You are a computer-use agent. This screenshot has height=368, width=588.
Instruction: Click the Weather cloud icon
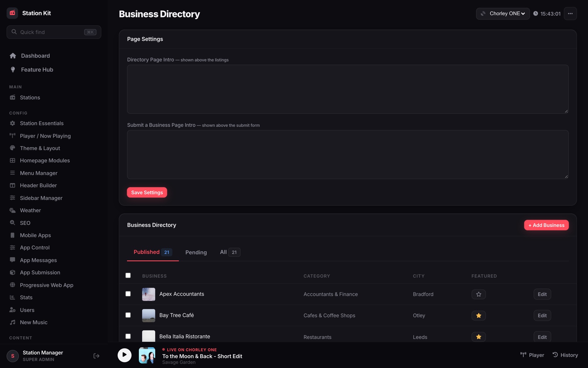tap(12, 210)
